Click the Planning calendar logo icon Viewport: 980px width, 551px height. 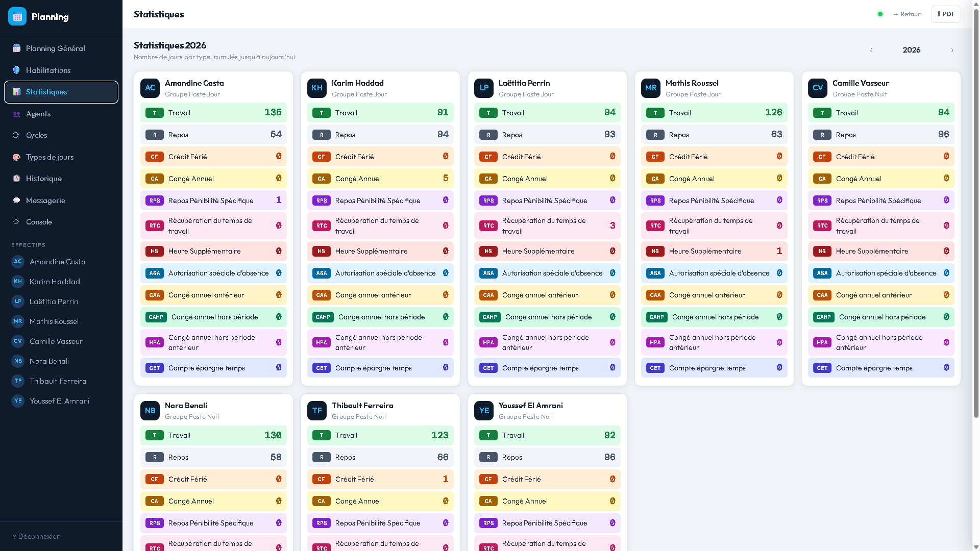(17, 16)
